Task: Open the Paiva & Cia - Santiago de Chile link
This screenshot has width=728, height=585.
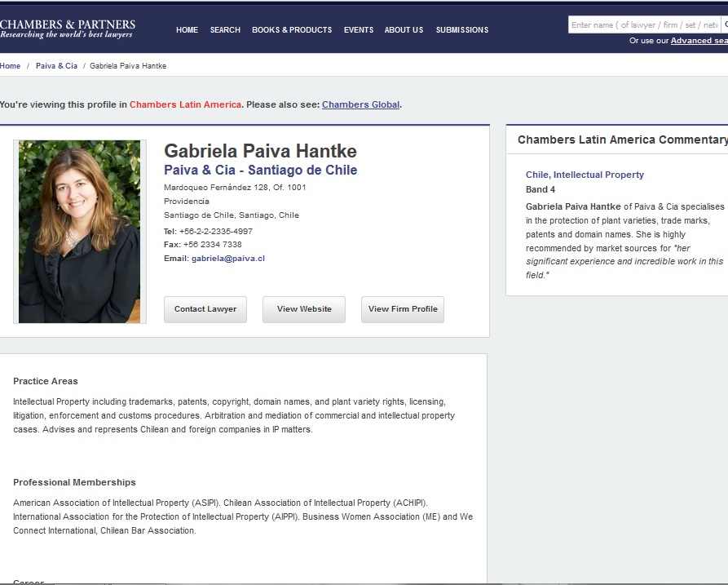Action: click(260, 170)
